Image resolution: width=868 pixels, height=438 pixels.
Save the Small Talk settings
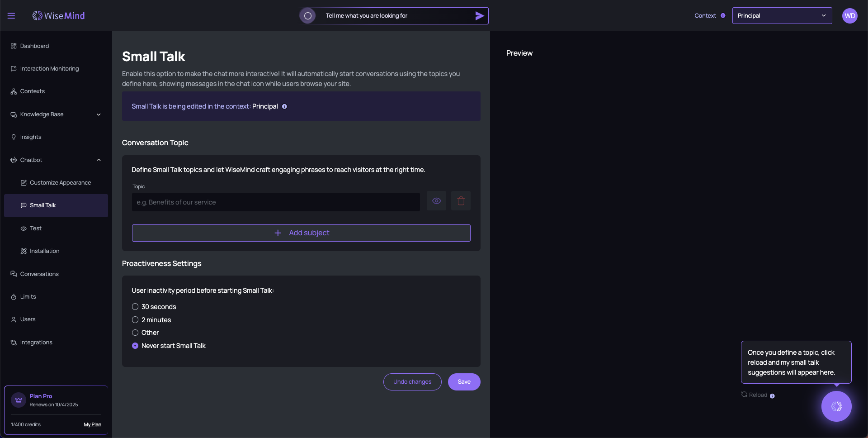(464, 382)
